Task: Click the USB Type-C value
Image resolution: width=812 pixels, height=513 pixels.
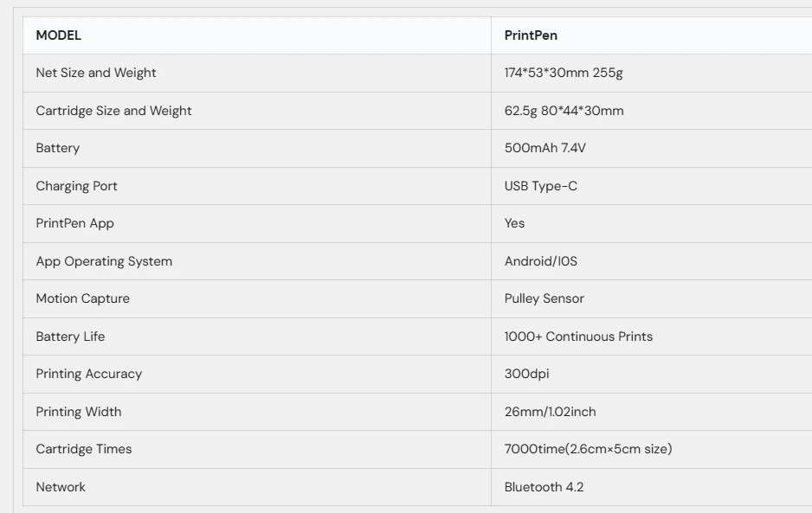Action: [541, 186]
